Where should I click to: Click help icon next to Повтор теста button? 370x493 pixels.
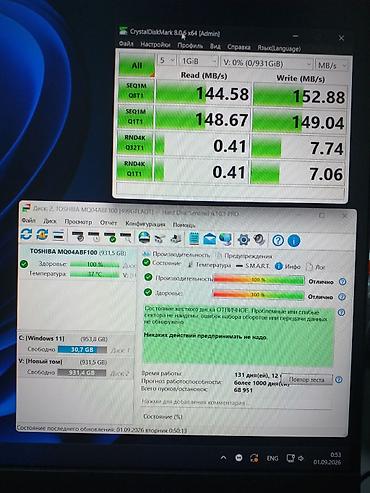tap(339, 380)
